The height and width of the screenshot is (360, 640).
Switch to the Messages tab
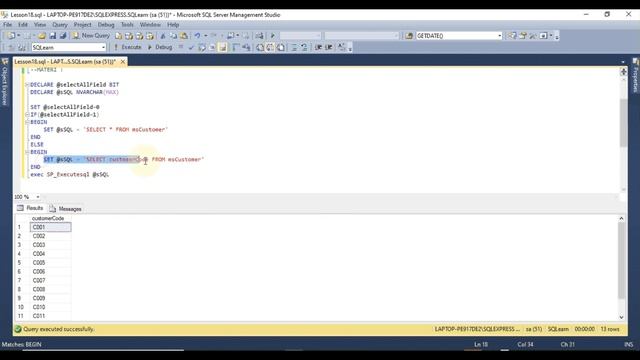(66, 209)
